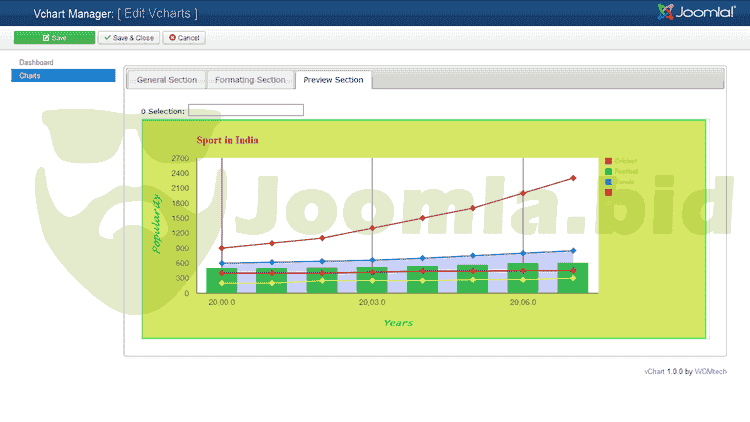Click the last red Cricket data point

point(573,178)
